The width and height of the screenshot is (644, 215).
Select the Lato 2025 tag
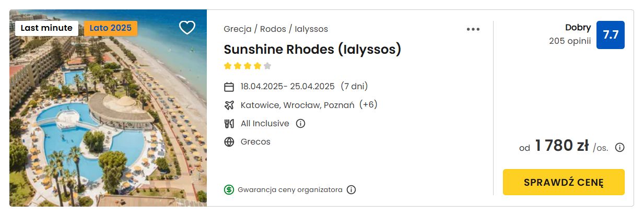click(x=111, y=28)
